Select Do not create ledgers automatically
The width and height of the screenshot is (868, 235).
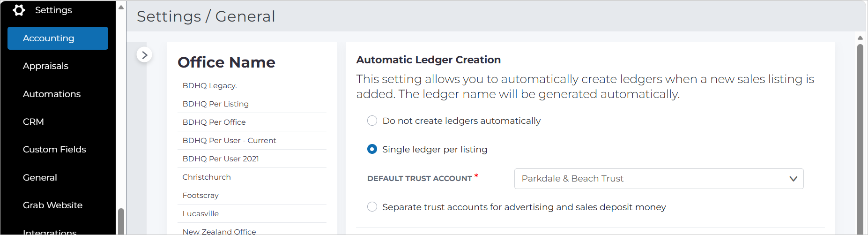[x=372, y=121]
